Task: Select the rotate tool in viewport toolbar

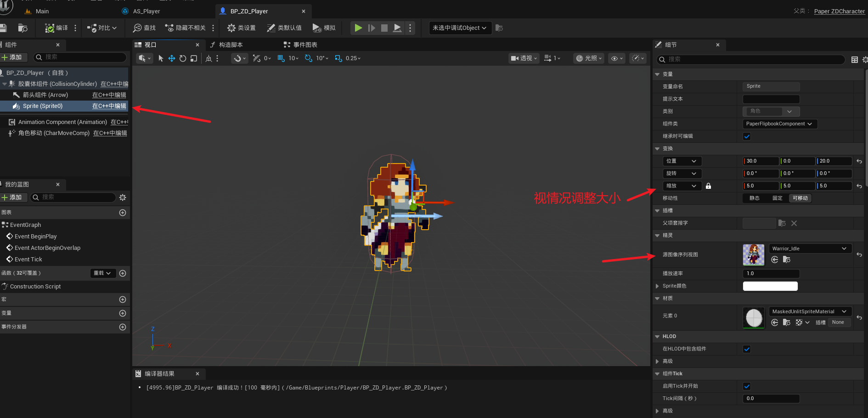Action: pos(183,58)
